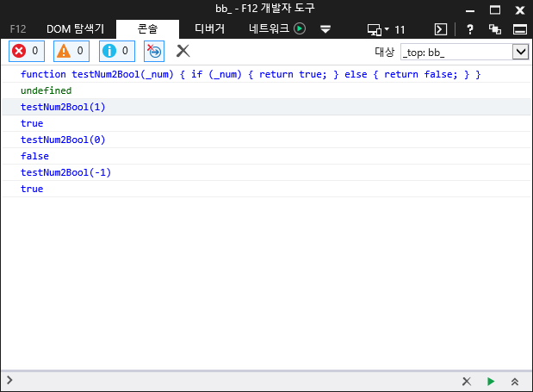
Task: Switch to the 디버거 tab
Action: tap(209, 28)
